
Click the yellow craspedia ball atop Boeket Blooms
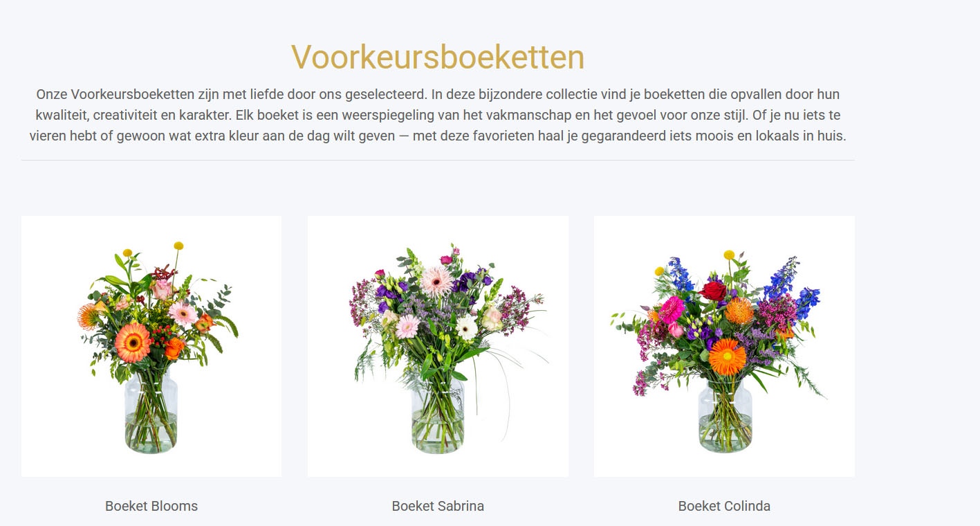(x=178, y=246)
